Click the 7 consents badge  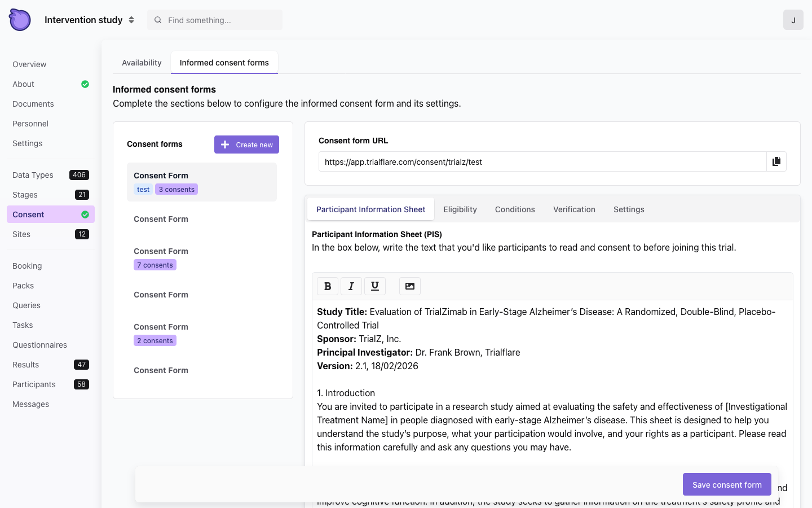click(x=155, y=265)
